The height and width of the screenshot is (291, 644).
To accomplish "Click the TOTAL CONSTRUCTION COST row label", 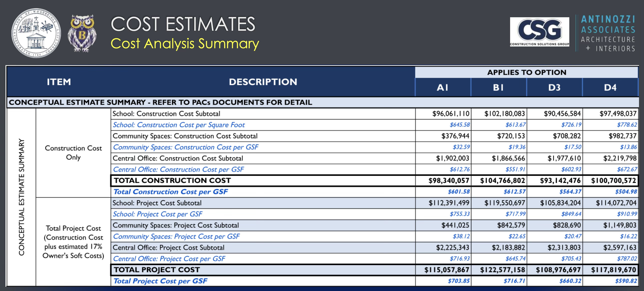I will pyautogui.click(x=172, y=180).
